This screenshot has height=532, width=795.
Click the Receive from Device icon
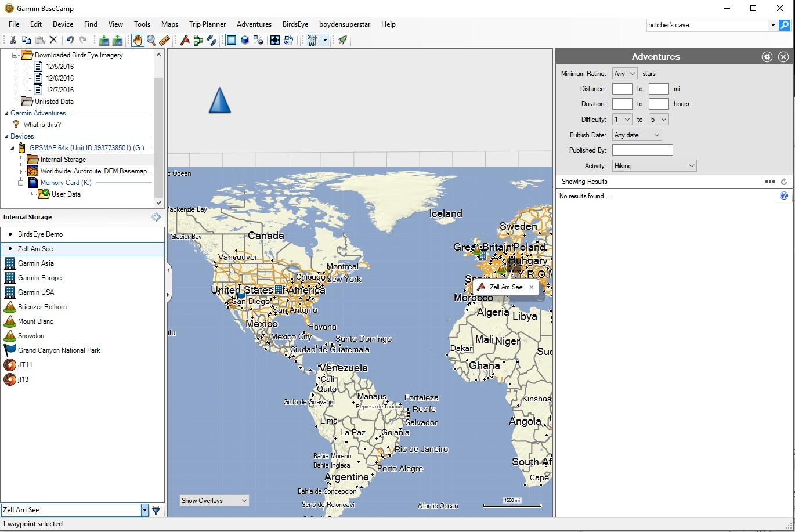118,40
